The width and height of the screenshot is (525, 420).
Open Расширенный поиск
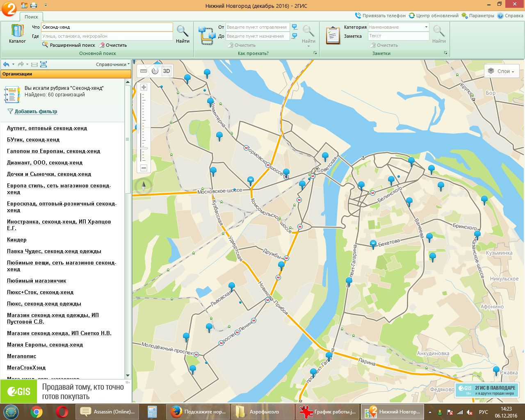[x=68, y=45]
